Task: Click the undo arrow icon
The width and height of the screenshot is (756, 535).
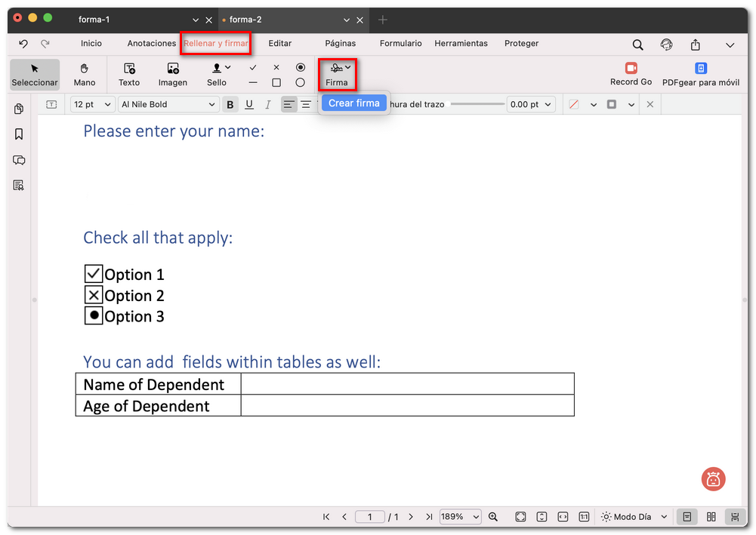Action: [23, 44]
